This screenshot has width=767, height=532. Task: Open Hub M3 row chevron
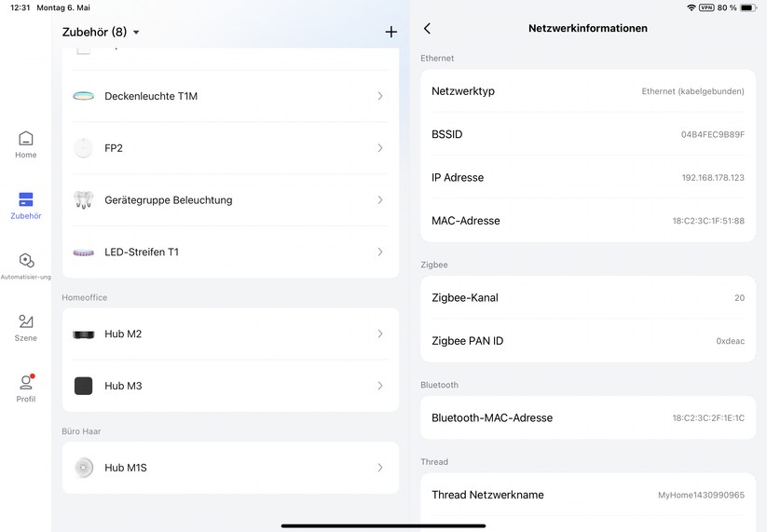(x=380, y=386)
